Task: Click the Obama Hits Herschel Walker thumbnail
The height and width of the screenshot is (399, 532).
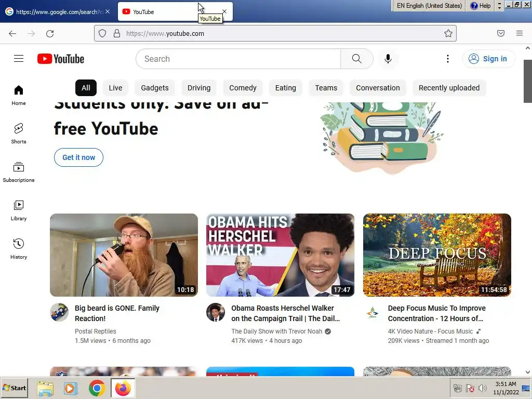Action: 280,255
